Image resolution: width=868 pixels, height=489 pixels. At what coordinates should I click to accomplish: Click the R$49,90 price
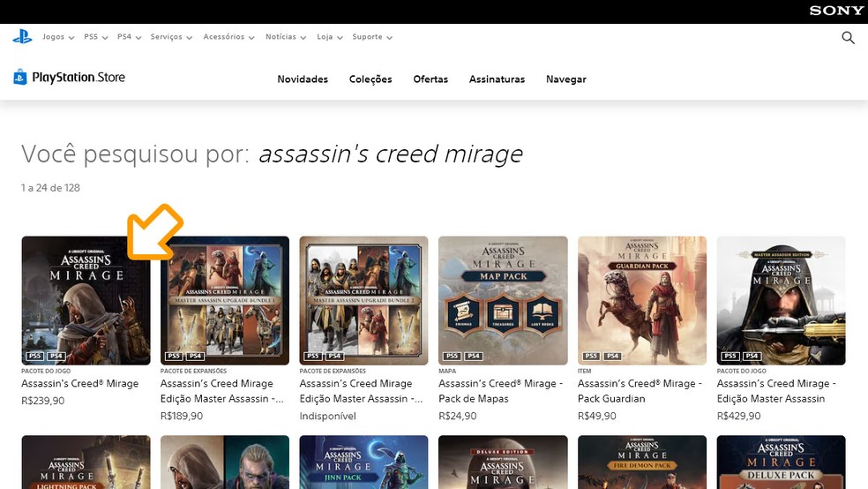pos(596,416)
